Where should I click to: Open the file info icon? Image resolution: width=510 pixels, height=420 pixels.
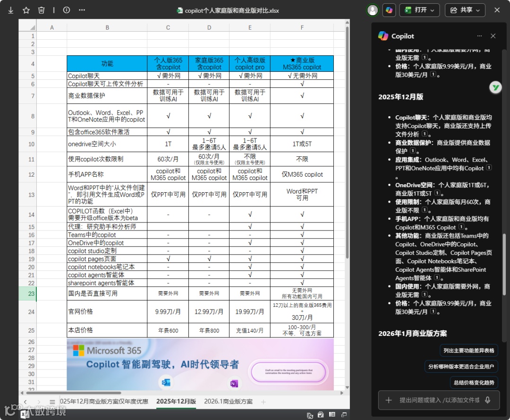click(x=67, y=10)
